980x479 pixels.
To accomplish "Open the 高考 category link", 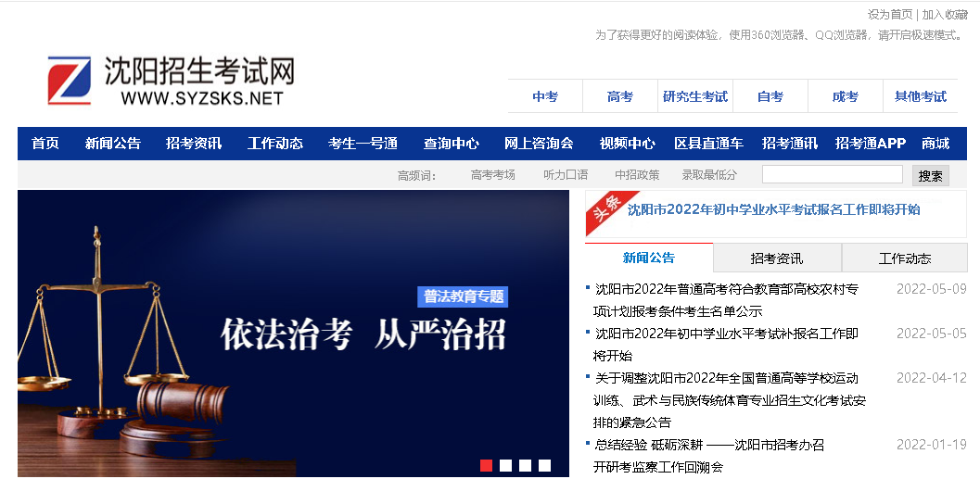I will pyautogui.click(x=620, y=96).
